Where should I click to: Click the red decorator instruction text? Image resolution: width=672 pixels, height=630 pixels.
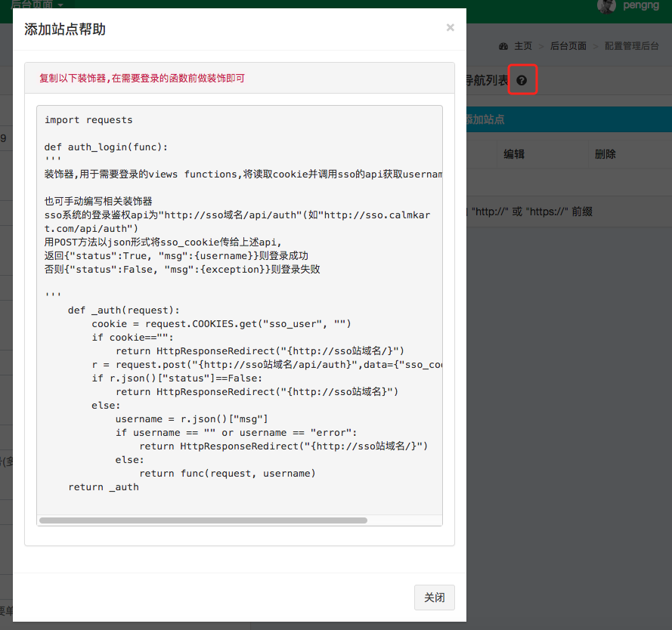(x=142, y=79)
